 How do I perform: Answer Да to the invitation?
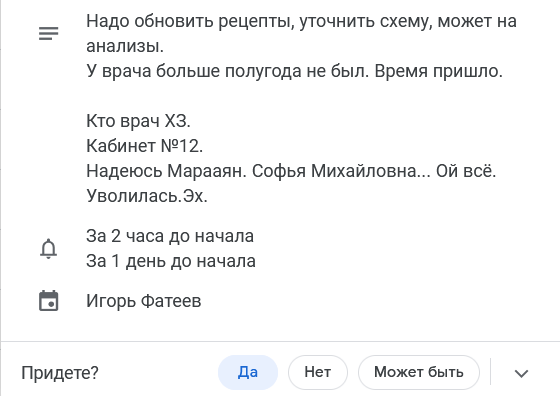click(248, 372)
